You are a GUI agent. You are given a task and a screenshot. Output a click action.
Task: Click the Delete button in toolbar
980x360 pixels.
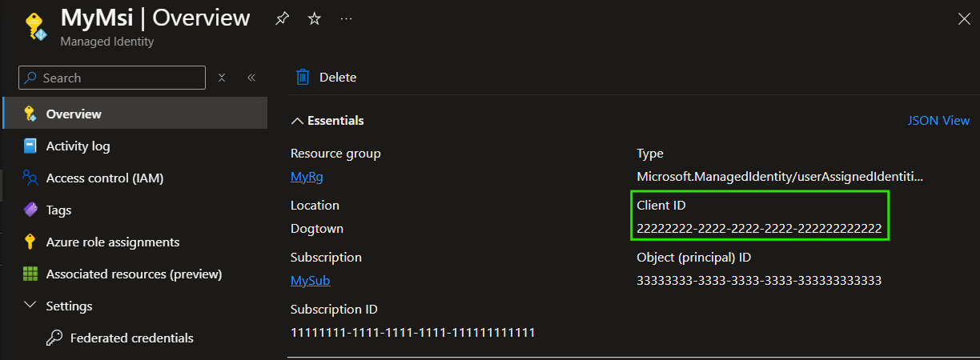[326, 77]
